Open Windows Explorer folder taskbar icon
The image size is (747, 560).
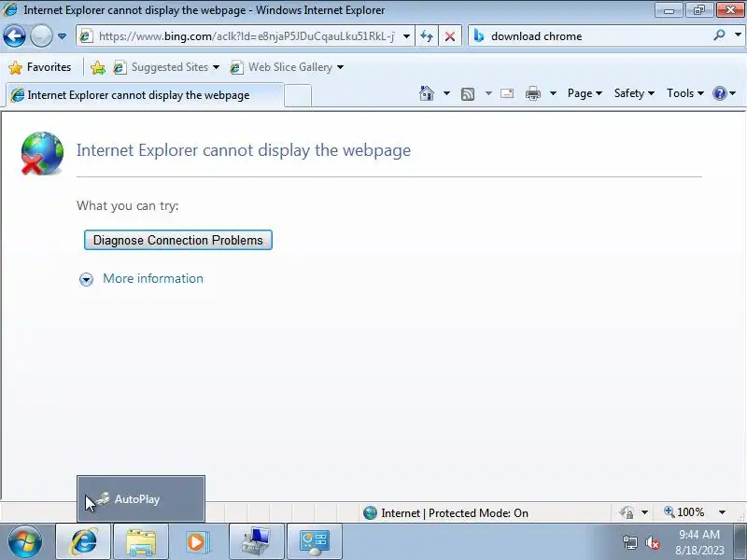(141, 542)
